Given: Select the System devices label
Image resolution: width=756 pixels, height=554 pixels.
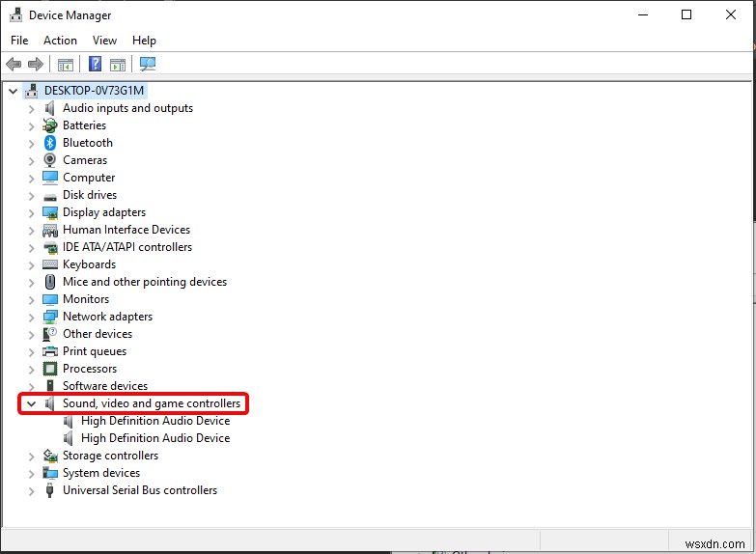Looking at the screenshot, I should point(101,473).
